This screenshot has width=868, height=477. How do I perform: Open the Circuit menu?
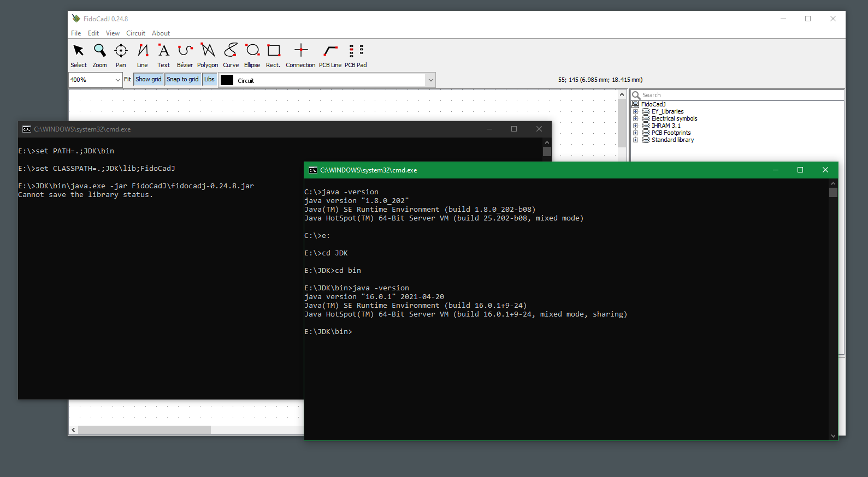coord(135,33)
